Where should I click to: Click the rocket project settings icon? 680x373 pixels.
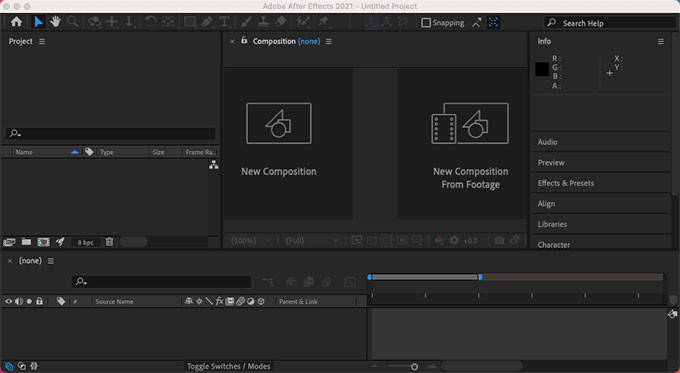tap(60, 242)
